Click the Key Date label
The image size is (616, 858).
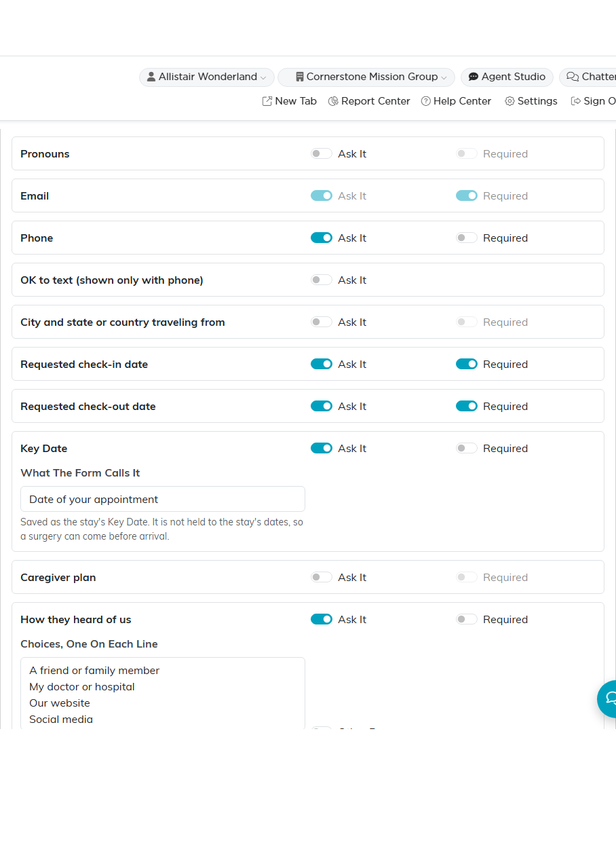pos(44,449)
